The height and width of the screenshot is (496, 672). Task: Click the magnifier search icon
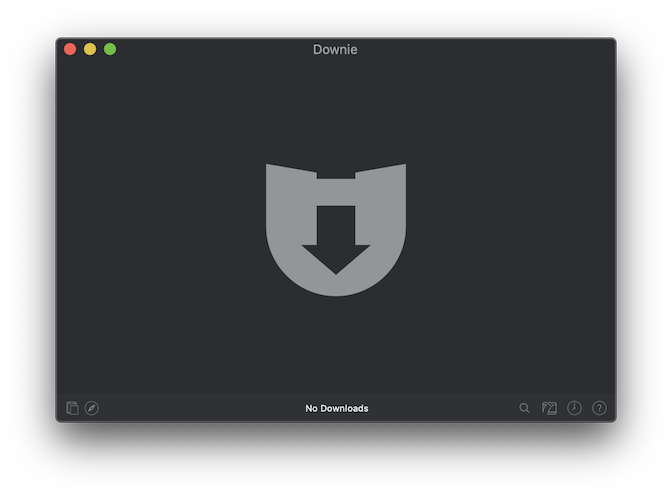(524, 408)
